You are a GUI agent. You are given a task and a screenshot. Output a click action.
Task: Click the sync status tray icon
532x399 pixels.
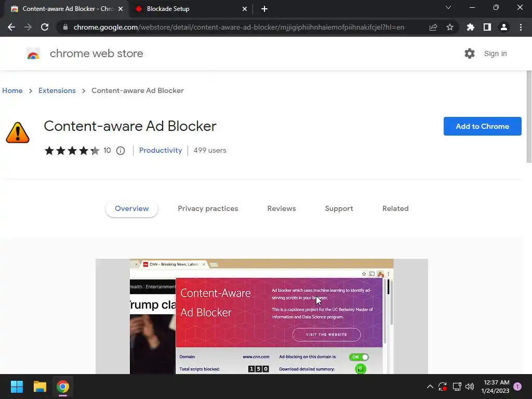coord(443,387)
